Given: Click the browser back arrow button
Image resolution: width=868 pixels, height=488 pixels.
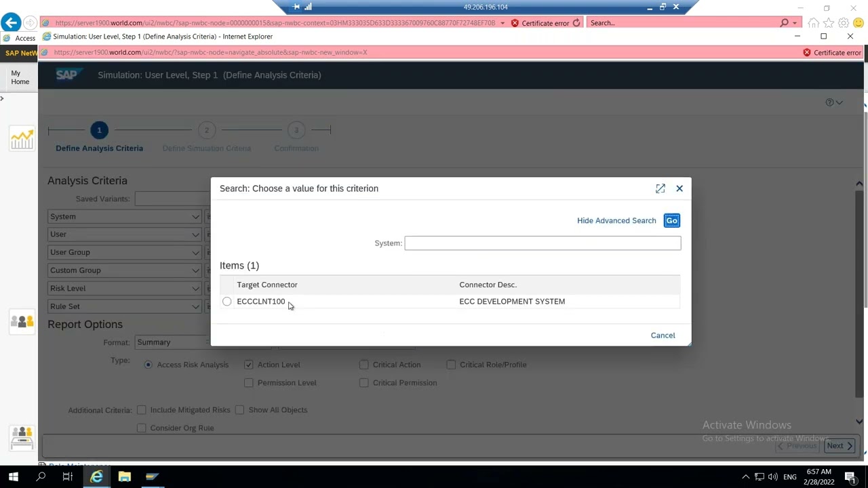Looking at the screenshot, I should point(10,23).
